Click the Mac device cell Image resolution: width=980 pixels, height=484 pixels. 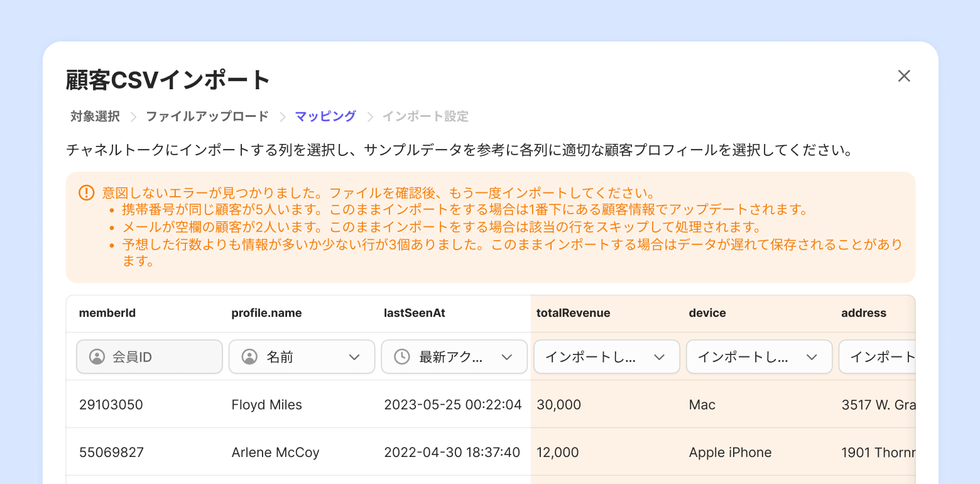702,405
